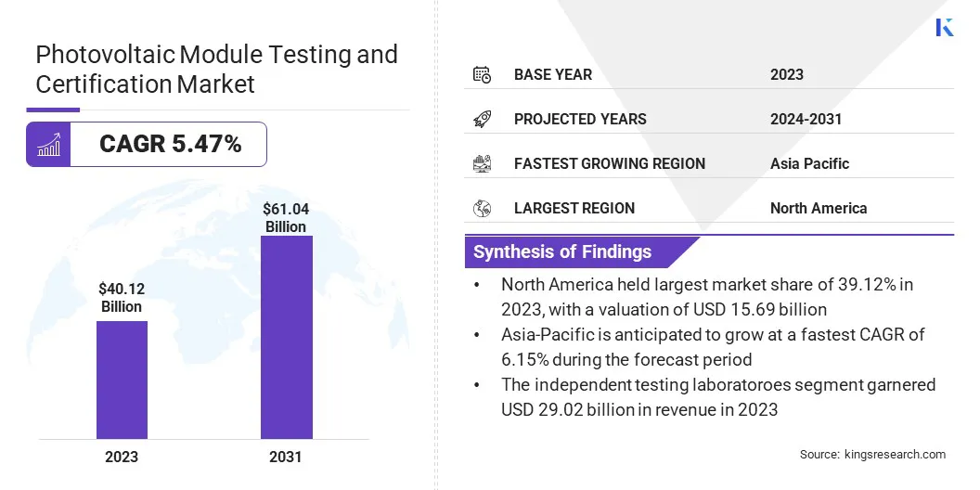Click the CAGR 5.47% badge

pos(170,145)
